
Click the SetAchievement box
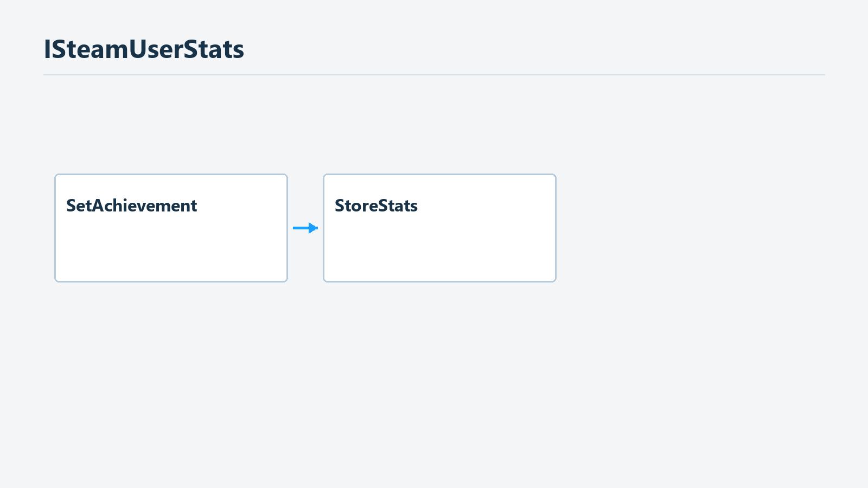[x=171, y=228]
